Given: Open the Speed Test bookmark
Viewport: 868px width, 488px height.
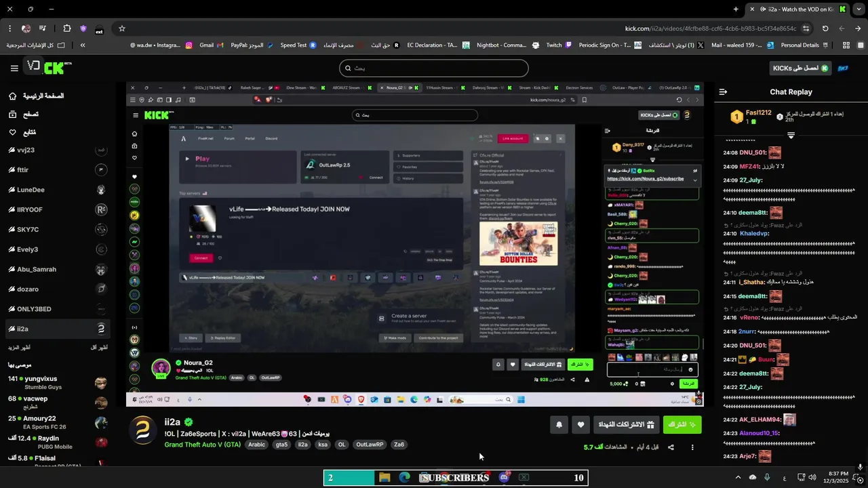Looking at the screenshot, I should [298, 45].
